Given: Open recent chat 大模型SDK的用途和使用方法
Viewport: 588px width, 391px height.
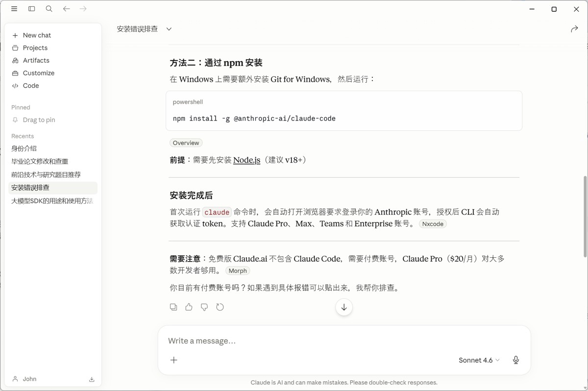Looking at the screenshot, I should pyautogui.click(x=53, y=201).
